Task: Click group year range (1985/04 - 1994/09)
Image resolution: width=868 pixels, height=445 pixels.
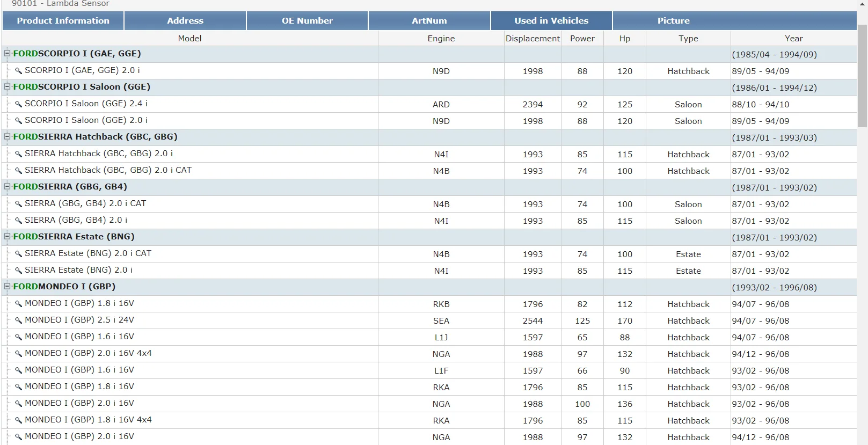Action: [775, 55]
